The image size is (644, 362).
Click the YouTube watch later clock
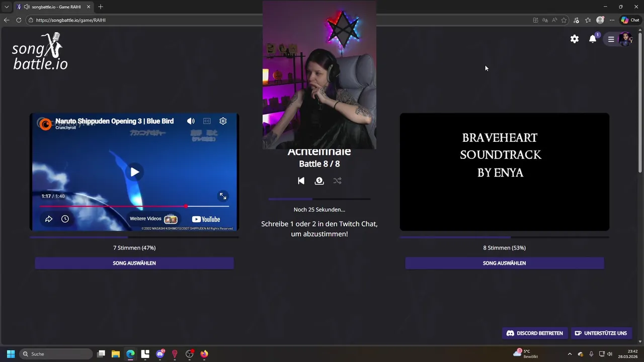[65, 219]
